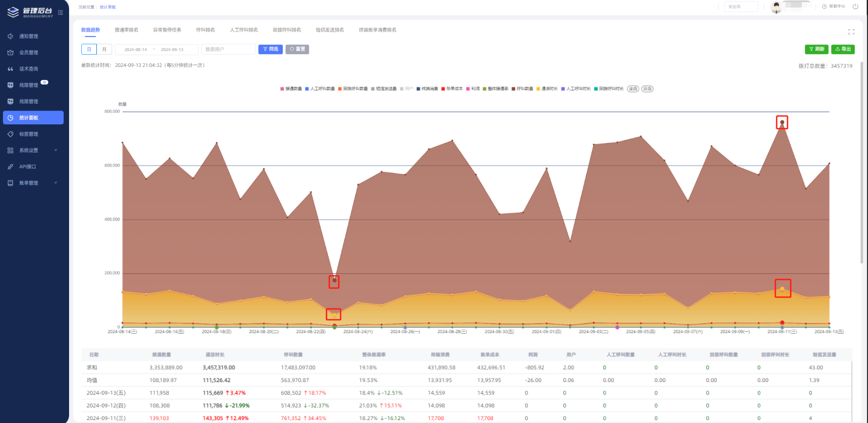Click the green 导出 export button
Viewport: 868px width, 423px height.
coord(843,49)
